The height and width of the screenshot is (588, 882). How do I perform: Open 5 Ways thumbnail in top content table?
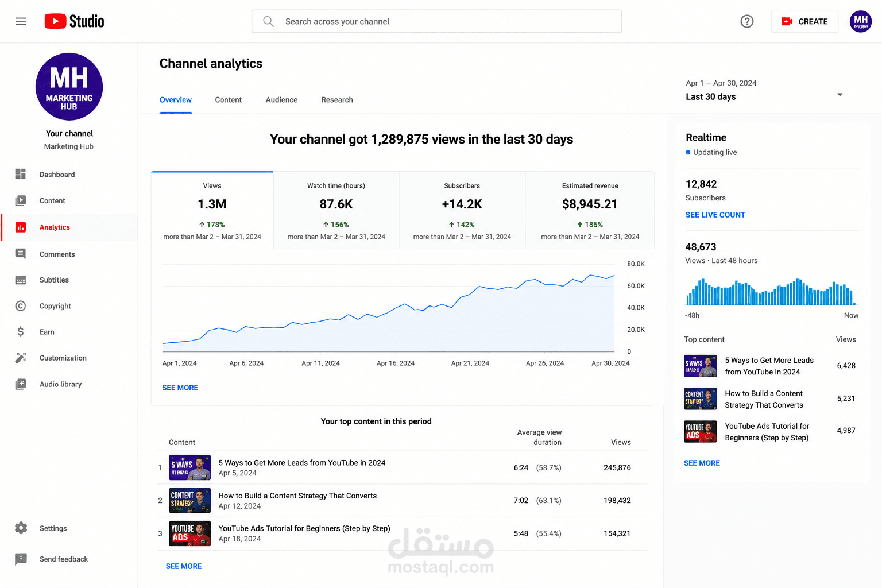(190, 467)
